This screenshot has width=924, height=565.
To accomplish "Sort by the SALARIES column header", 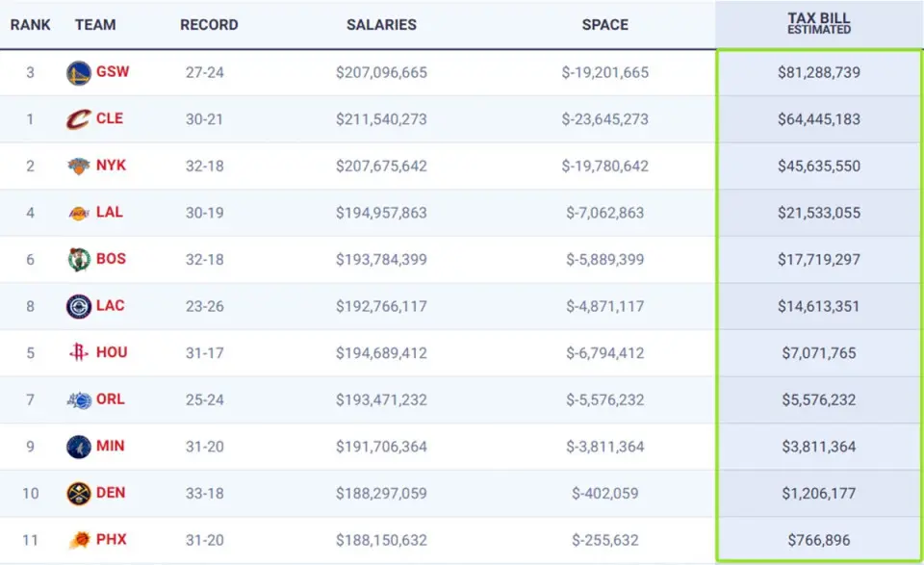I will [381, 25].
